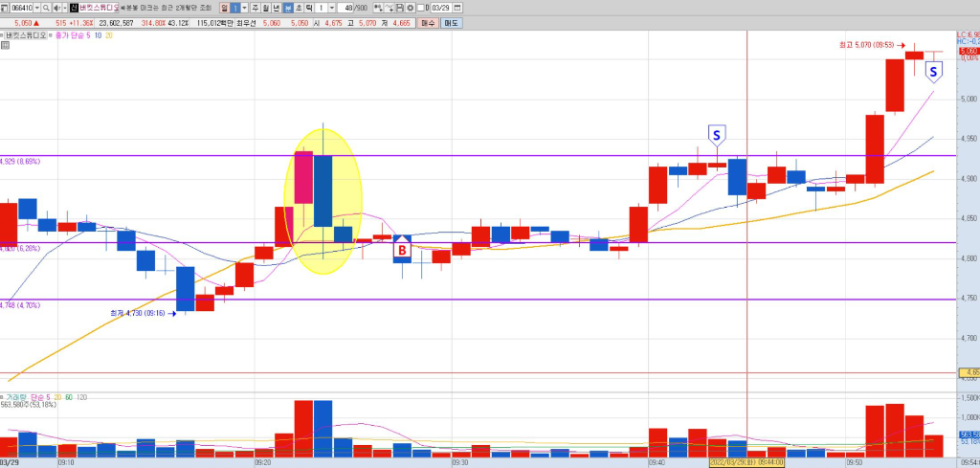Click the 매도 sell button
Image resolution: width=980 pixels, height=468 pixels.
pyautogui.click(x=451, y=23)
